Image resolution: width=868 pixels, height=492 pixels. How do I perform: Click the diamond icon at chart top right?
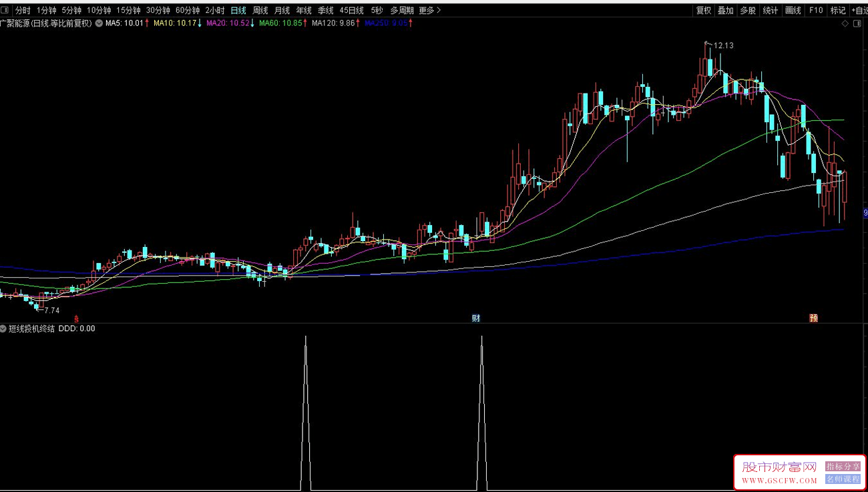845,23
